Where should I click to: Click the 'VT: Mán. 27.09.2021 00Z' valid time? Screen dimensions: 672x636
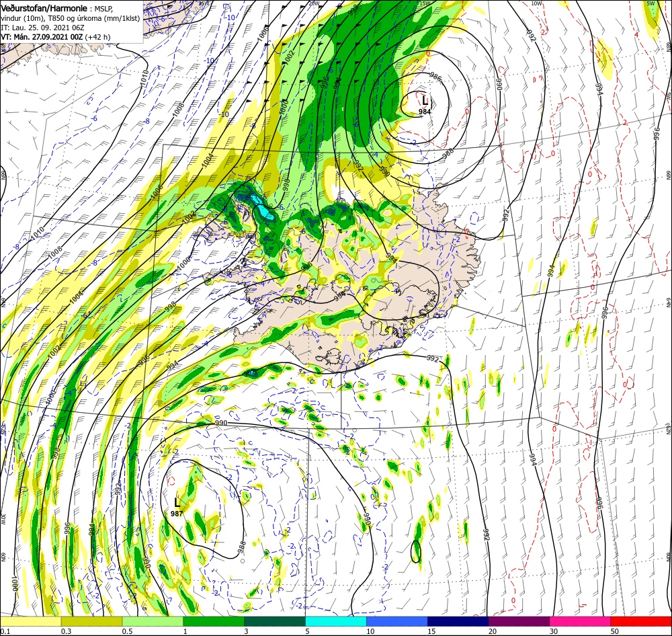[42, 37]
